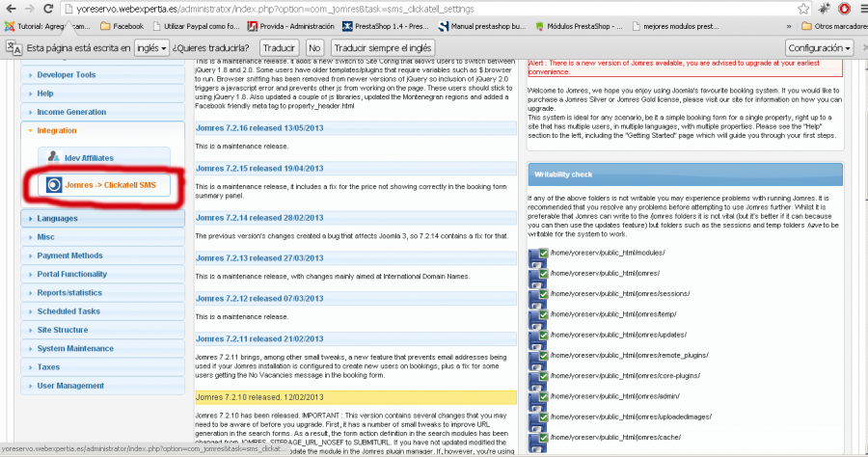Click the No button in translate bar
The width and height of the screenshot is (868, 457).
pyautogui.click(x=314, y=48)
